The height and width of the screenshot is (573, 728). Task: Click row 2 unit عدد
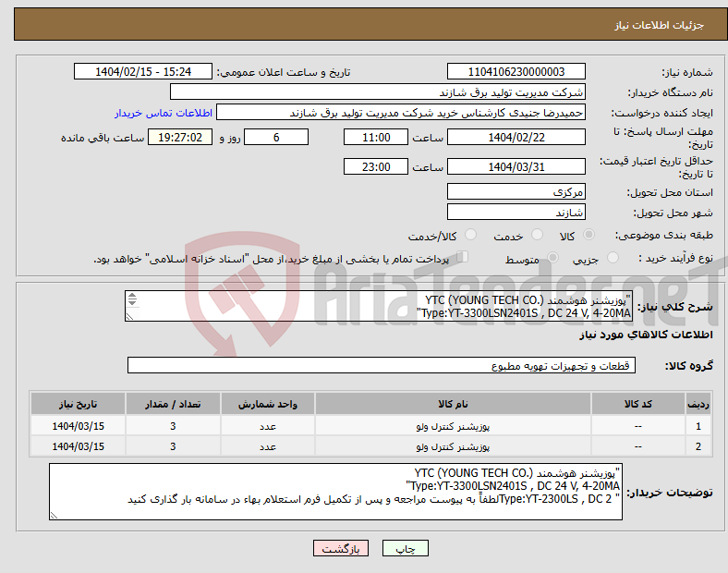point(268,446)
